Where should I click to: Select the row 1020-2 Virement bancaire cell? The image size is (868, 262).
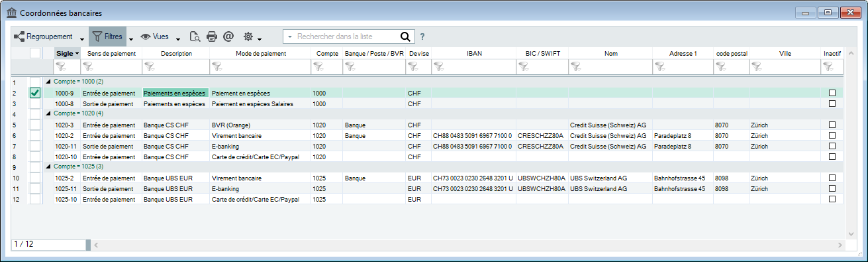[x=260, y=135]
